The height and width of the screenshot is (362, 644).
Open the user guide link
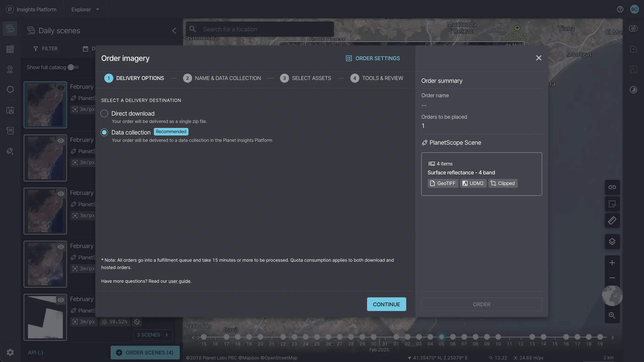(179, 281)
